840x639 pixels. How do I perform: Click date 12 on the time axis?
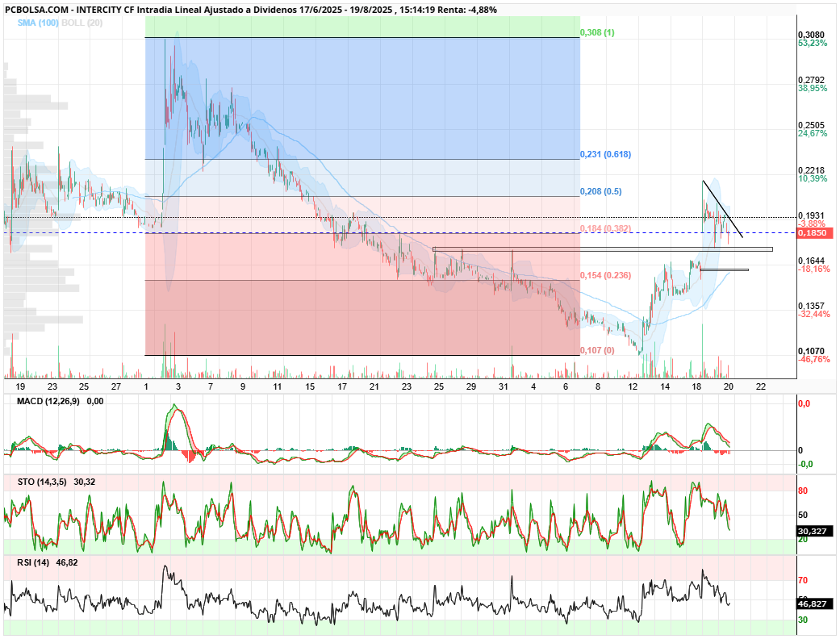click(633, 386)
